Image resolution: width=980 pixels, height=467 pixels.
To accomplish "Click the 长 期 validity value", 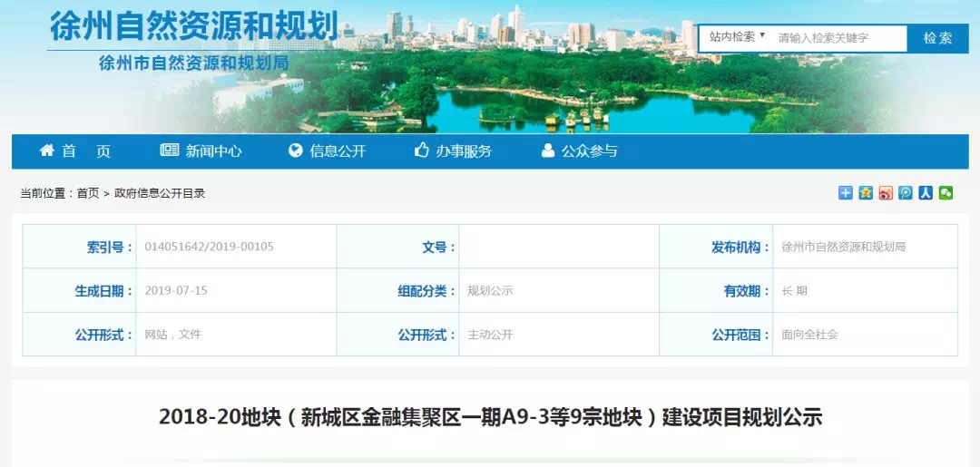I will tap(794, 290).
